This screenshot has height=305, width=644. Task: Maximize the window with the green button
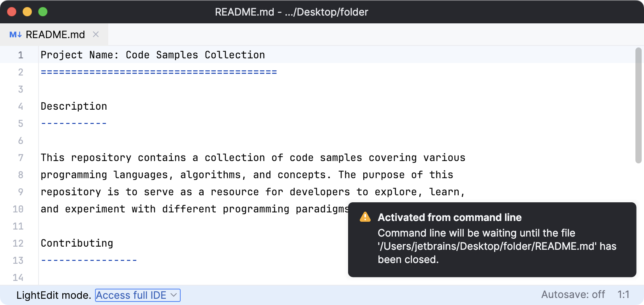tap(43, 12)
